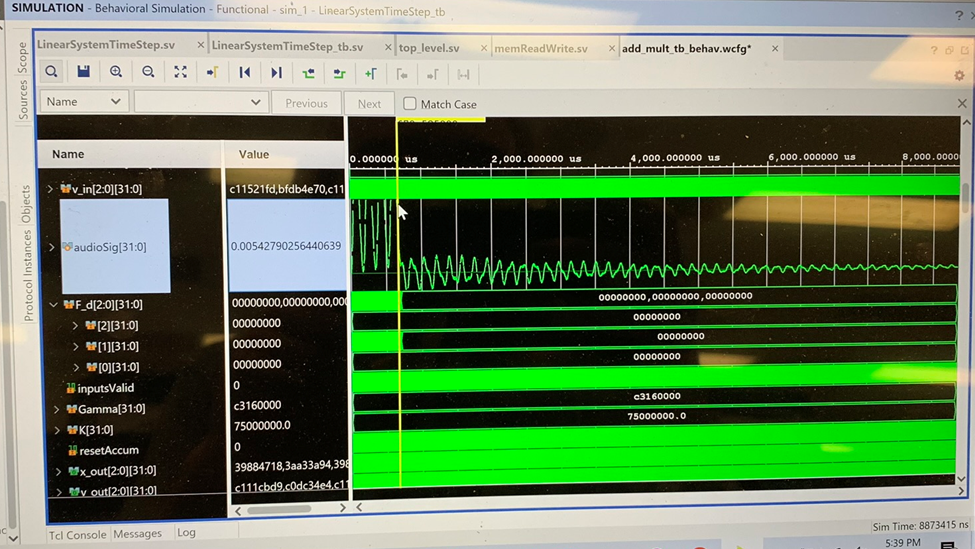Go to the end of time
This screenshot has height=549, width=975.
coord(276,72)
